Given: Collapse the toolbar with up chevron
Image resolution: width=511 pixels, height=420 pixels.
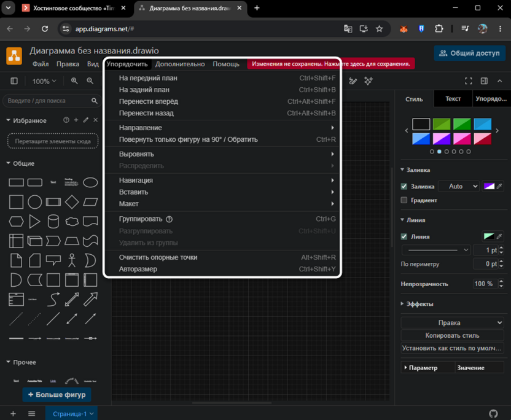Looking at the screenshot, I should [499, 81].
